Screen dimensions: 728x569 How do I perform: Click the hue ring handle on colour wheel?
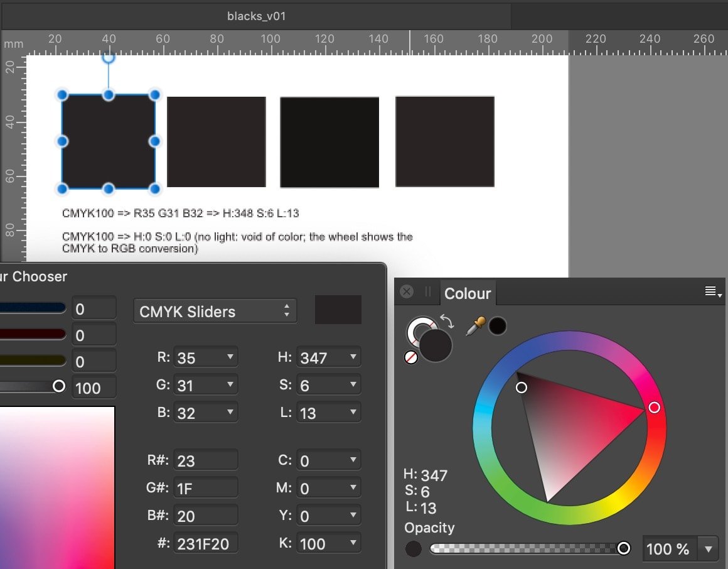tap(654, 408)
